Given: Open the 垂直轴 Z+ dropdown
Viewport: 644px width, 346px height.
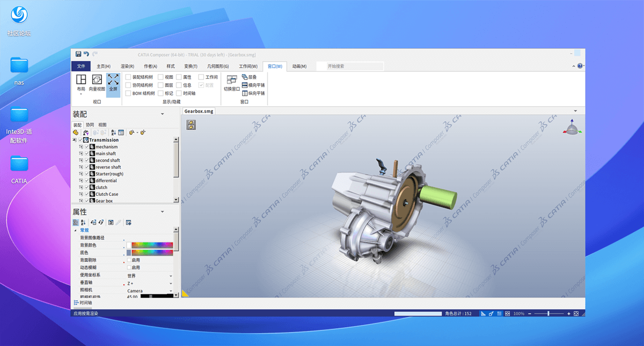Looking at the screenshot, I should [171, 283].
